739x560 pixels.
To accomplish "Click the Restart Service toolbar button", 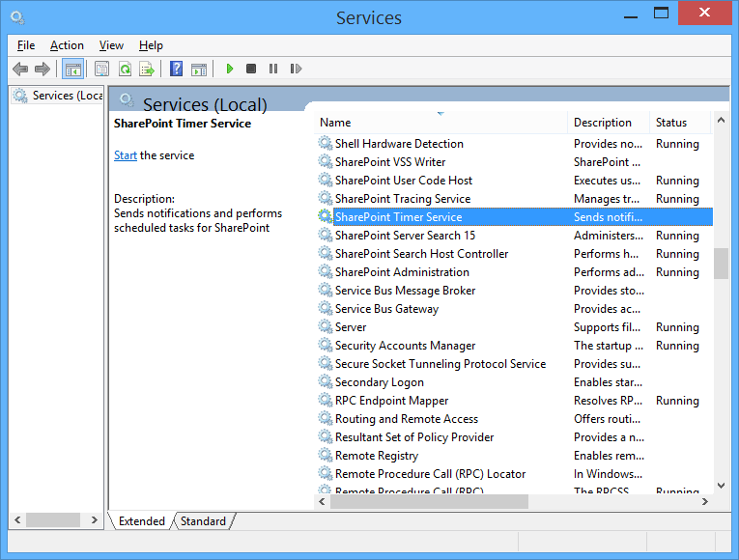I will tap(296, 70).
